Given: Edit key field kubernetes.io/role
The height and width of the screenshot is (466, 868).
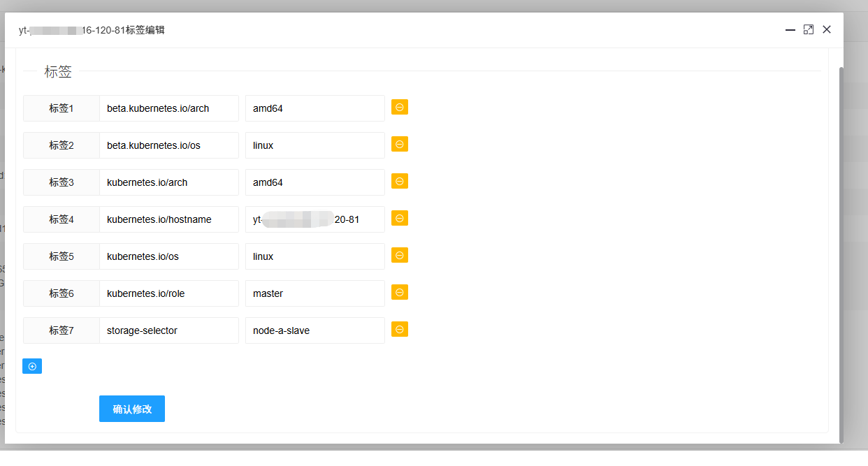Looking at the screenshot, I should coord(169,293).
